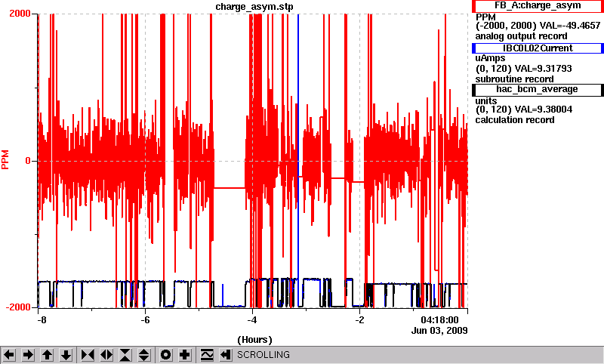
Task: Select the hac_bcm_average legend entry
Action: pos(538,89)
